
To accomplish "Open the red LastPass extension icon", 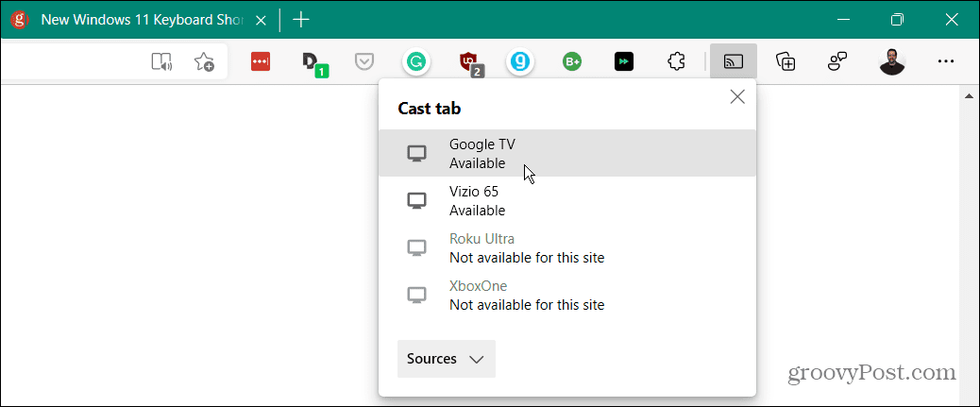I will pyautogui.click(x=261, y=61).
